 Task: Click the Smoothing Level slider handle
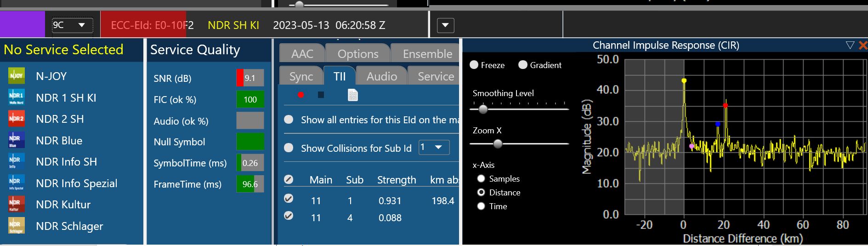483,109
